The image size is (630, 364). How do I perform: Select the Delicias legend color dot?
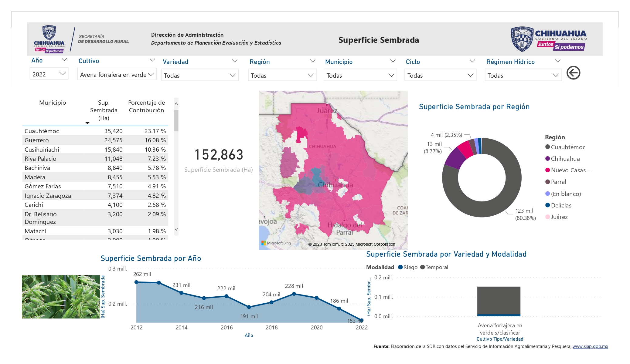click(x=548, y=205)
